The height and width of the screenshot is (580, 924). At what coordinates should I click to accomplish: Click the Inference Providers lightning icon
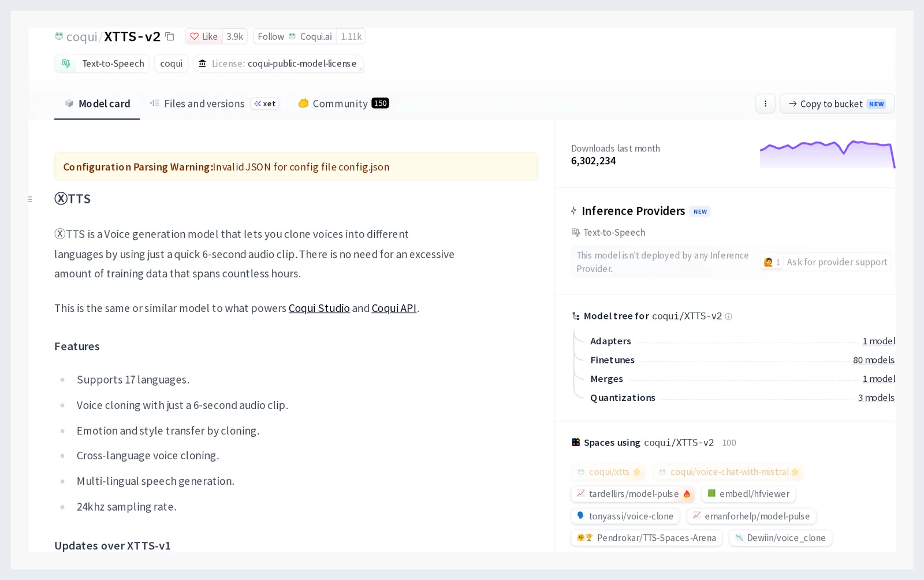point(573,211)
